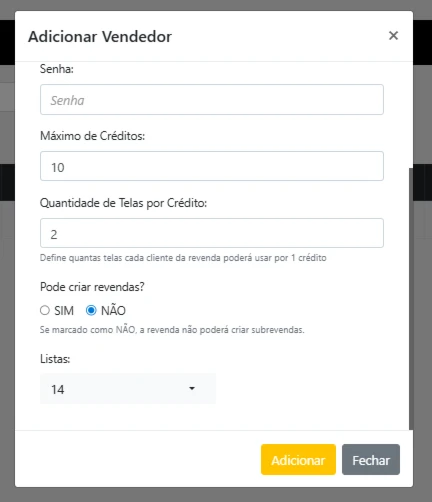Image resolution: width=432 pixels, height=502 pixels.
Task: Click the Quantidade de Telas field with 2
Action: [212, 233]
